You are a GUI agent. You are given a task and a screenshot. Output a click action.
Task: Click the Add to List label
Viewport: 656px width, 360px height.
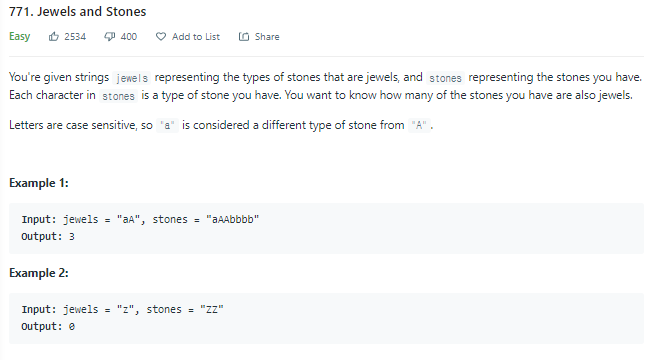coord(196,37)
